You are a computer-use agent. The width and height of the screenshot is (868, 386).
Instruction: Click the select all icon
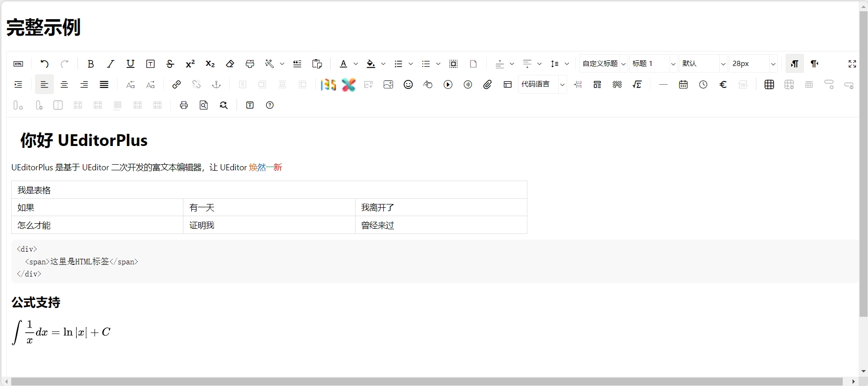click(453, 64)
